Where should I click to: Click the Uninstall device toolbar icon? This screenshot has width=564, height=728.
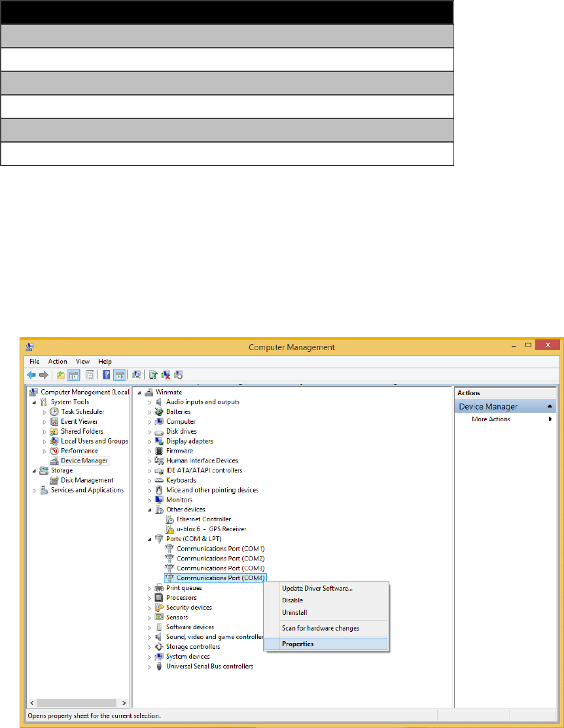[x=166, y=375]
